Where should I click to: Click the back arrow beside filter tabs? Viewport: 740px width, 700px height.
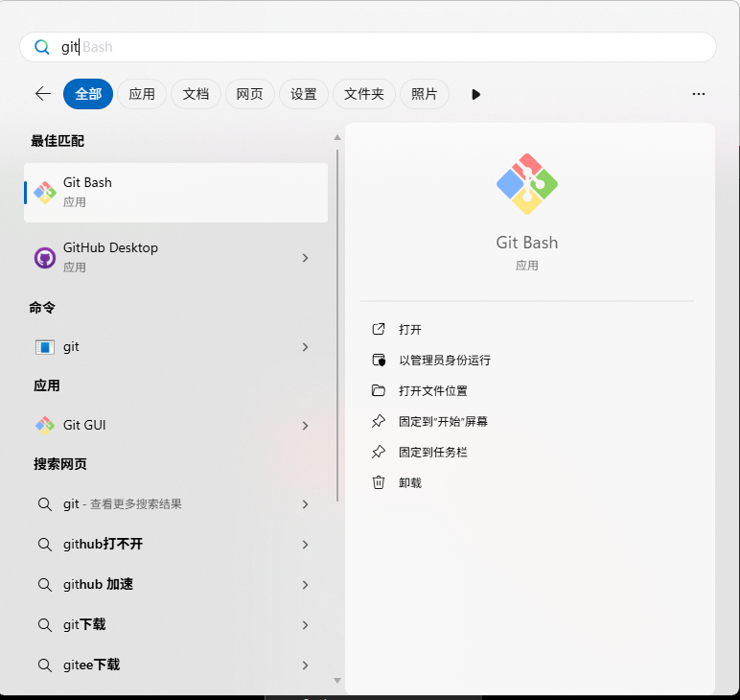[42, 94]
